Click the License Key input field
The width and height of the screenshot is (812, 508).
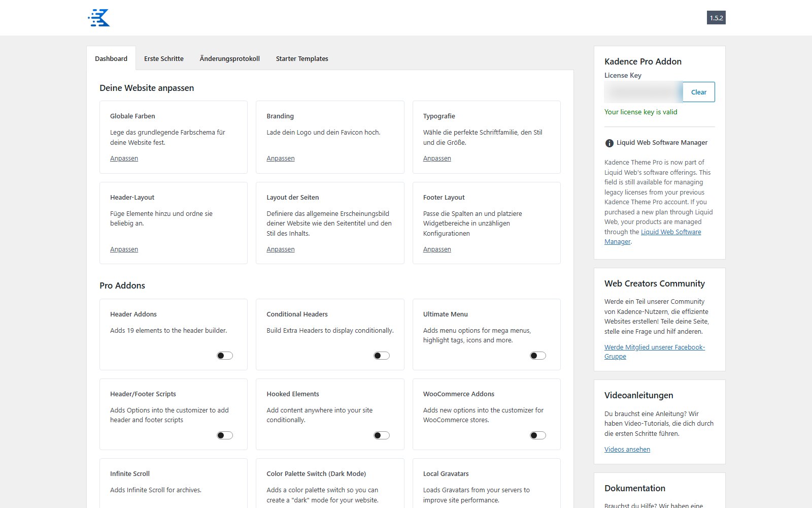pos(644,92)
